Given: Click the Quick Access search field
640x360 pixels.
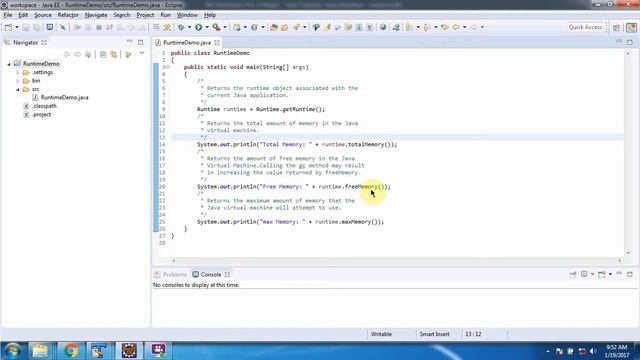Looking at the screenshot, I should [x=585, y=27].
